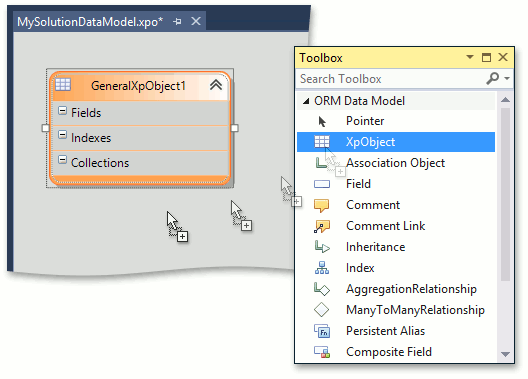528x379 pixels.
Task: Choose the Composite Field icon
Action: (322, 352)
